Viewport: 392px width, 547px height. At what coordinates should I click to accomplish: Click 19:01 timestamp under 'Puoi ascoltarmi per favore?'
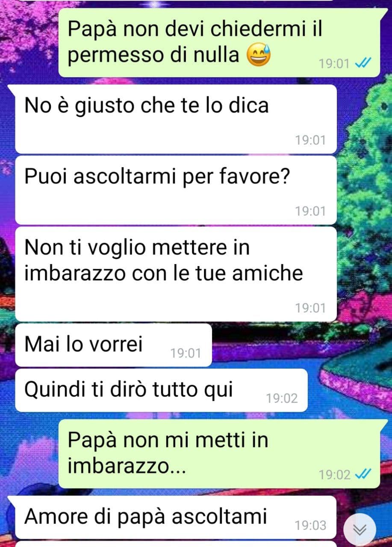point(310,211)
